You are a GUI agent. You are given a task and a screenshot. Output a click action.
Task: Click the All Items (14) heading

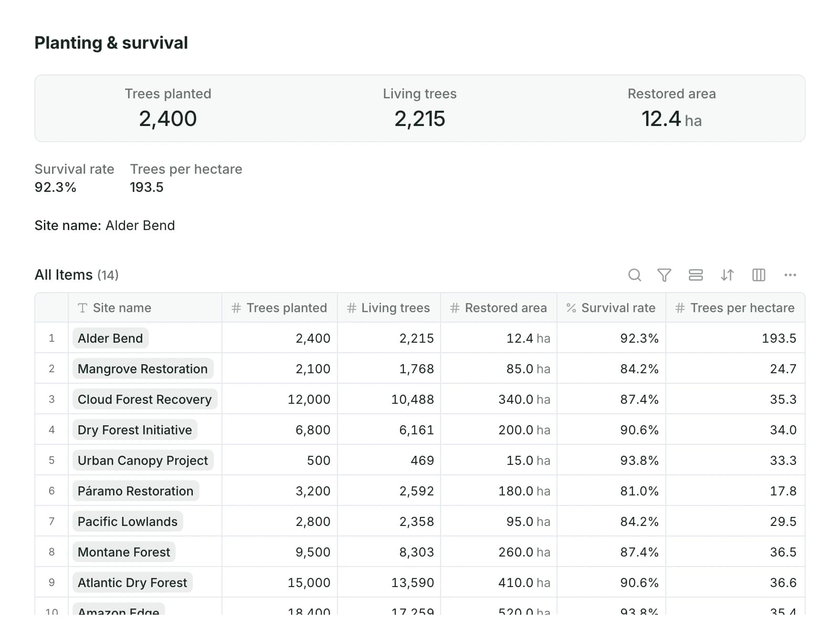click(x=77, y=275)
